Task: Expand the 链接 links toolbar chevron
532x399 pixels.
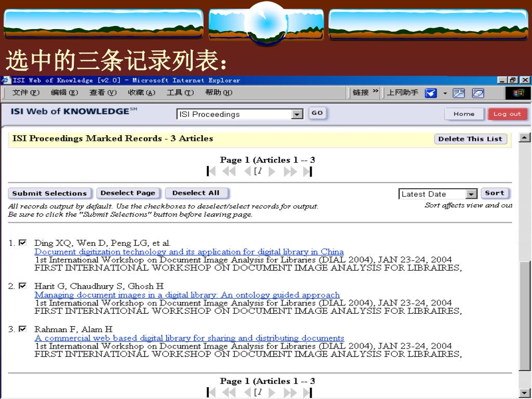Action: click(x=375, y=91)
